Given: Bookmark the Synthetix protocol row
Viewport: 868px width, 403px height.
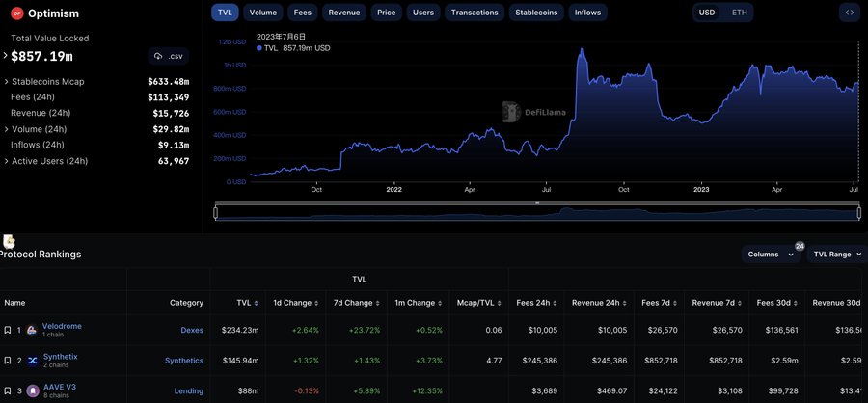Looking at the screenshot, I should pyautogui.click(x=7, y=361).
